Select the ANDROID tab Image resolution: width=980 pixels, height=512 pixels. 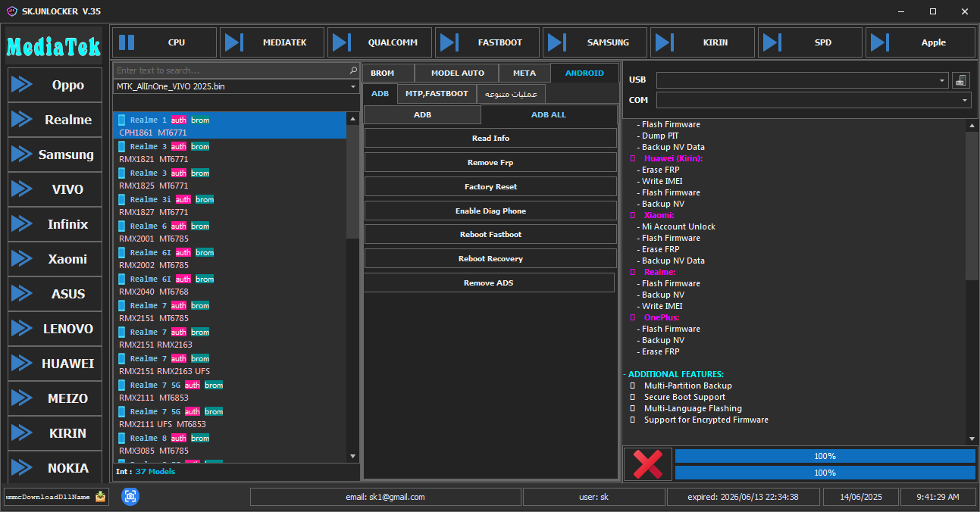584,73
